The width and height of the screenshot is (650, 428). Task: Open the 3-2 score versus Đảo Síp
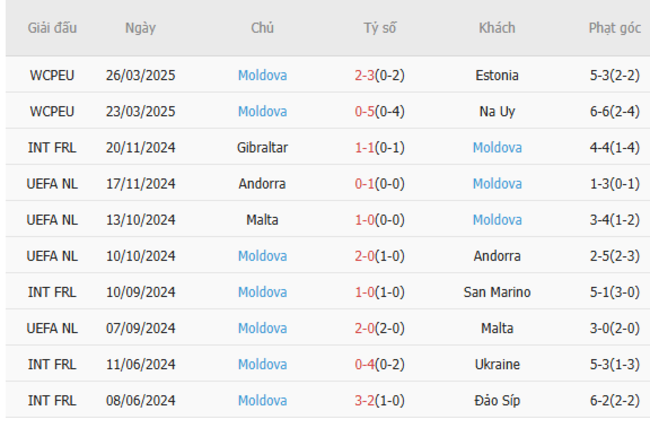coord(365,400)
